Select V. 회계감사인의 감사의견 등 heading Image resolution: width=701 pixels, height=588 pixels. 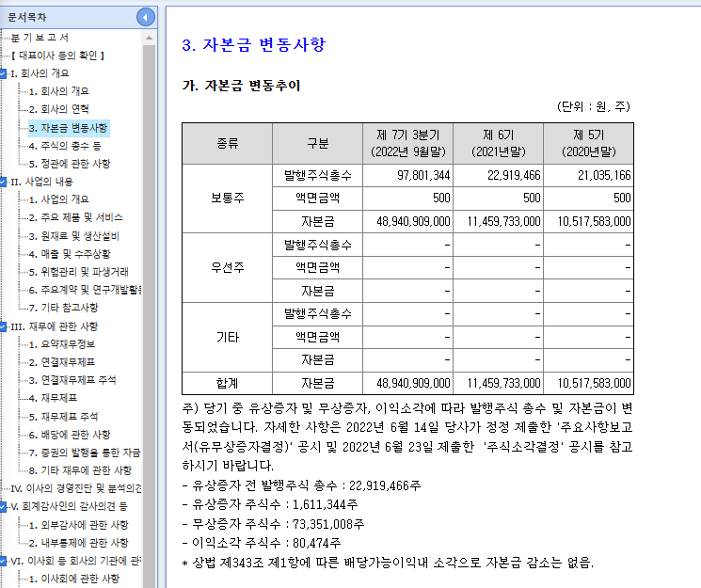click(69, 506)
